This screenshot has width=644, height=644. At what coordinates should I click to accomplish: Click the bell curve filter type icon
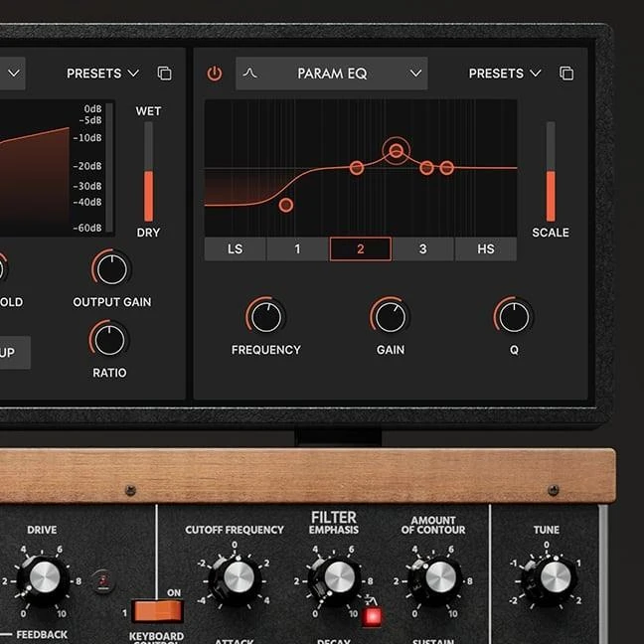pyautogui.click(x=249, y=74)
